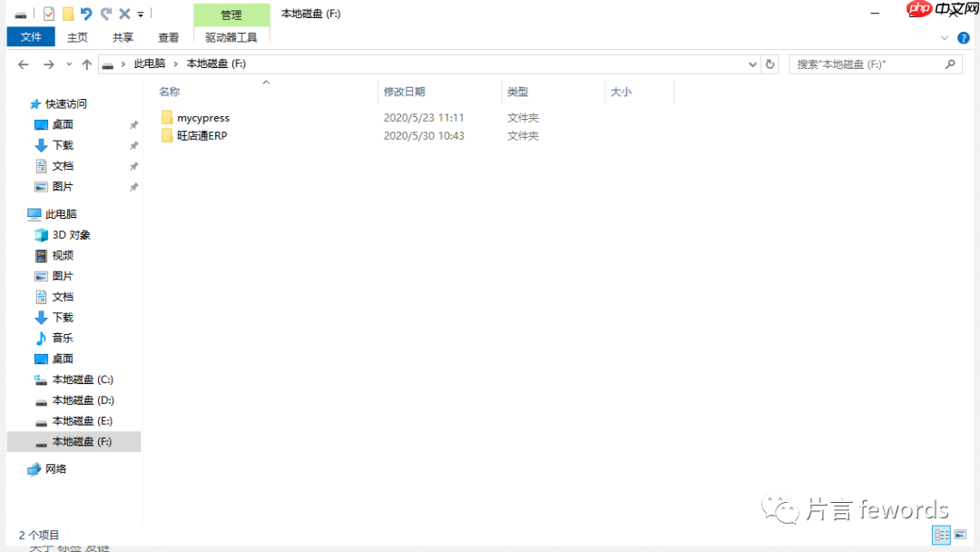Click the pin icon beside quick access 下载
Screen dimensions: 980x552
coord(133,145)
